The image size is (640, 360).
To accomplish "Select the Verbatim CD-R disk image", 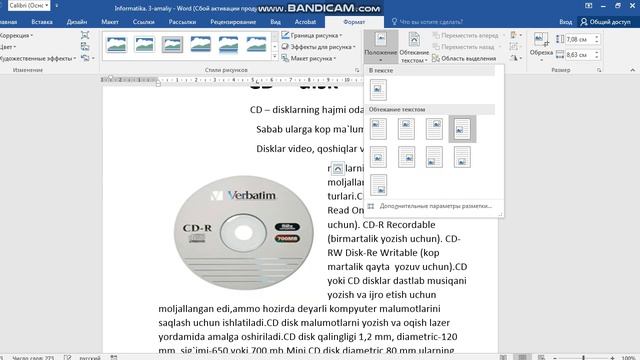I will click(244, 233).
